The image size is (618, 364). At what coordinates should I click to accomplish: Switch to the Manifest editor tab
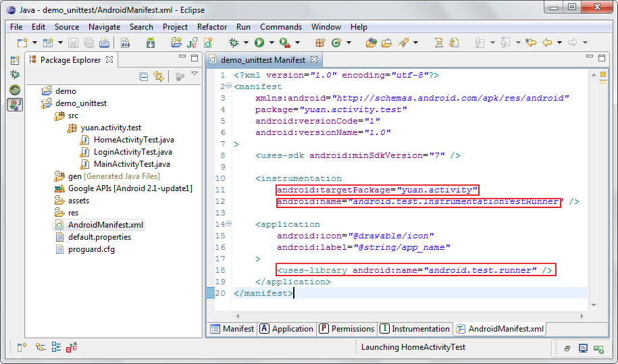click(x=232, y=328)
